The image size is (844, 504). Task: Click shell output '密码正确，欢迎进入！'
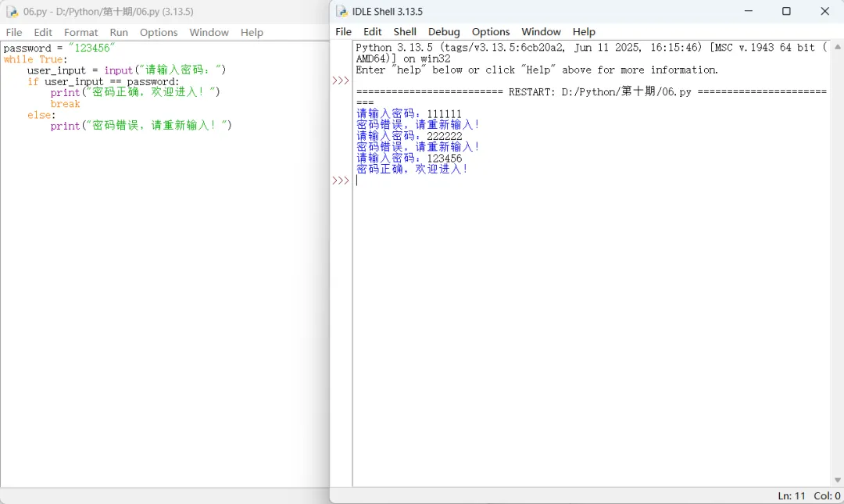[412, 169]
